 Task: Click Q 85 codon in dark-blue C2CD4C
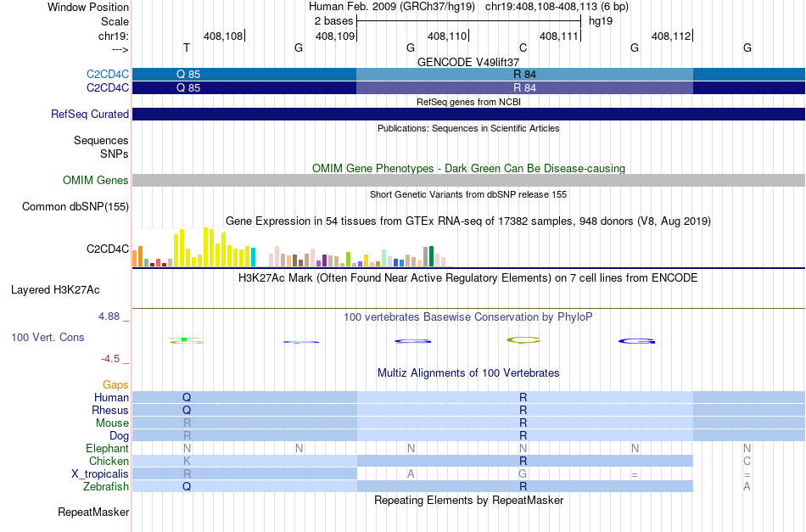pyautogui.click(x=188, y=88)
